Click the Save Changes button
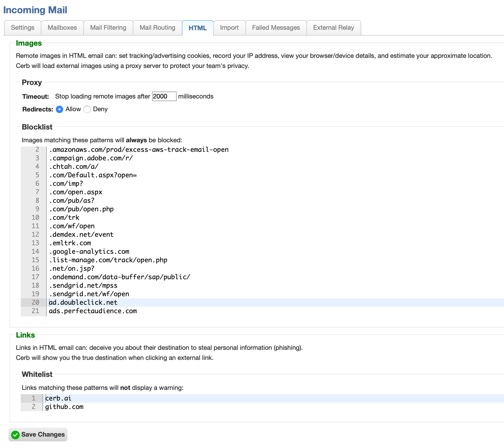Screen dimensions: 504x448 click(x=38, y=434)
